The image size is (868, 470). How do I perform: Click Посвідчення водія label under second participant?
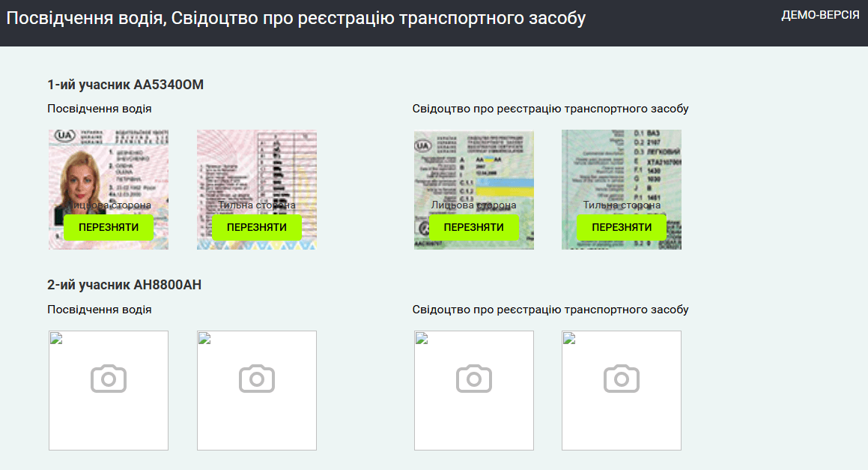[99, 310]
